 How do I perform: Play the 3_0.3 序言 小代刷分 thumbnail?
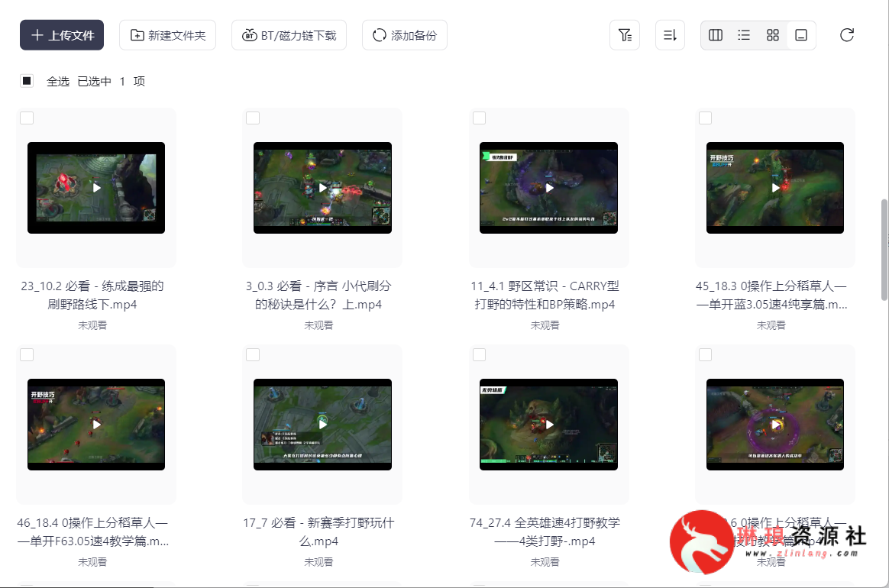(x=322, y=188)
